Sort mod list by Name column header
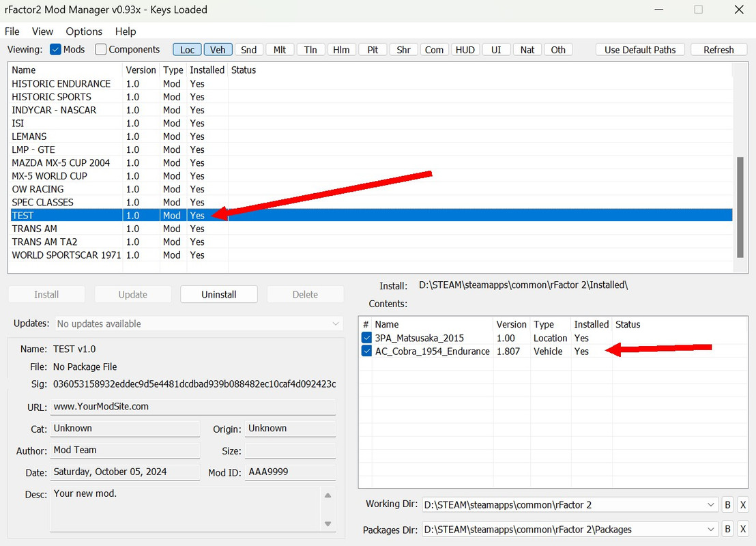Screen dimensions: 756x546 [x=66, y=70]
